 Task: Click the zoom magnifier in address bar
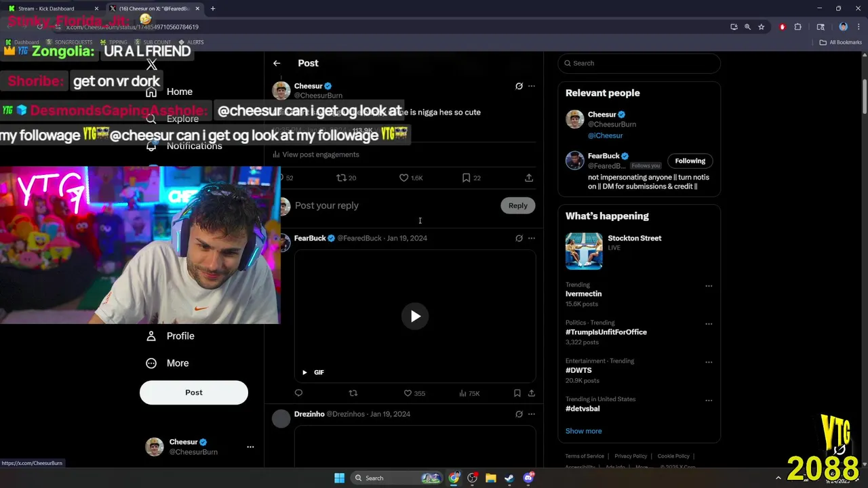pyautogui.click(x=747, y=27)
